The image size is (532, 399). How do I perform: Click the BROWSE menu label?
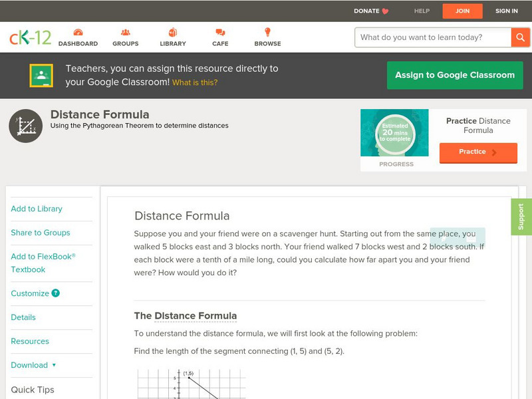point(268,44)
